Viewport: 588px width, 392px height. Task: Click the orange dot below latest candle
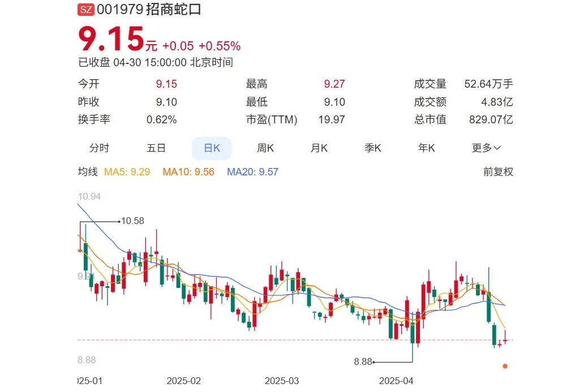tap(505, 366)
